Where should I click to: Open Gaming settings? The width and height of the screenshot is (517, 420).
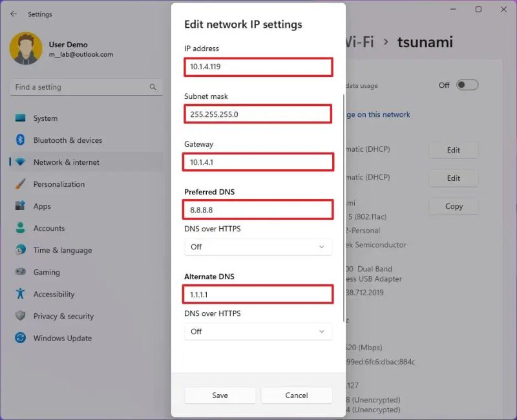pos(47,272)
